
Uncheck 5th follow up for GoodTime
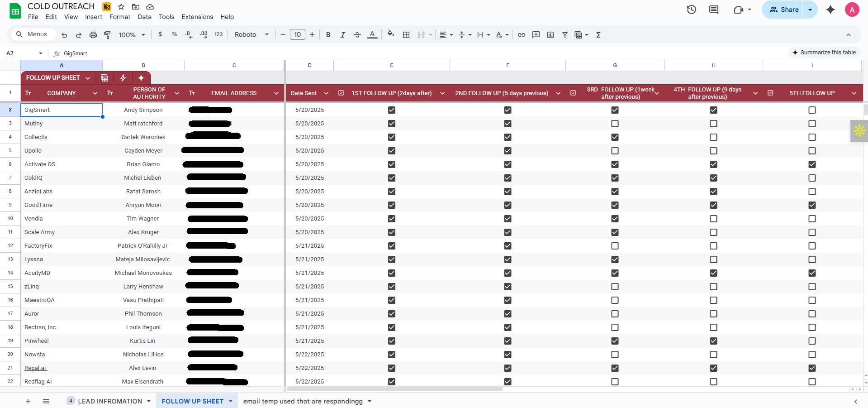(812, 205)
